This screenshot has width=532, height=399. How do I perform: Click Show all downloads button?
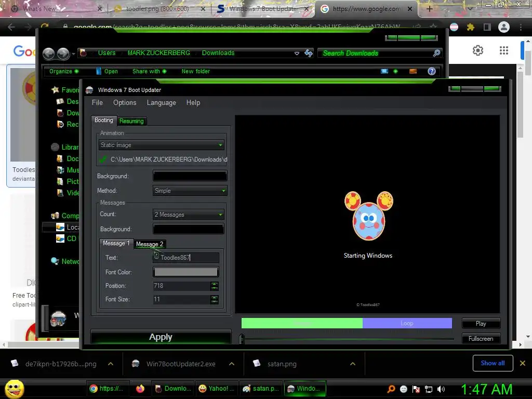click(x=493, y=363)
